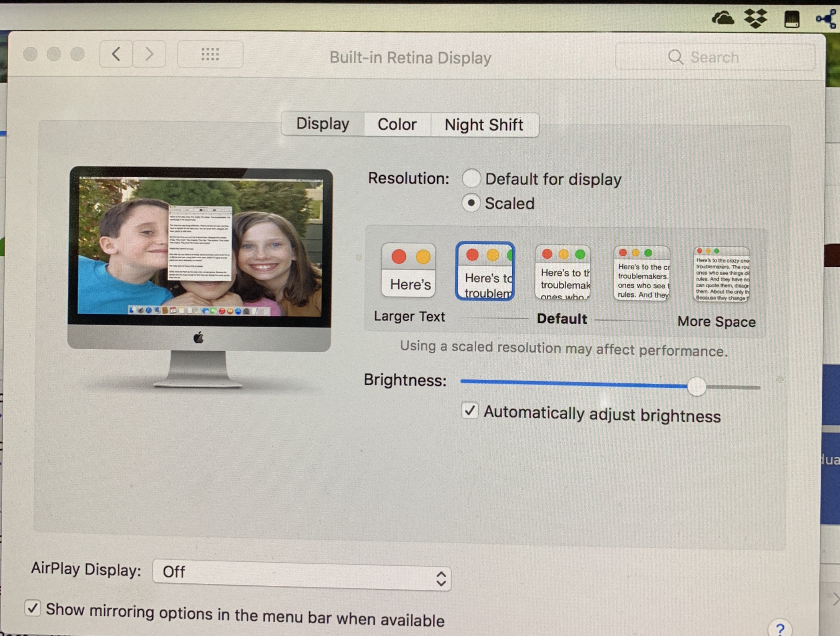Click the black drive icon in menu bar
The height and width of the screenshot is (636, 840).
(x=792, y=19)
